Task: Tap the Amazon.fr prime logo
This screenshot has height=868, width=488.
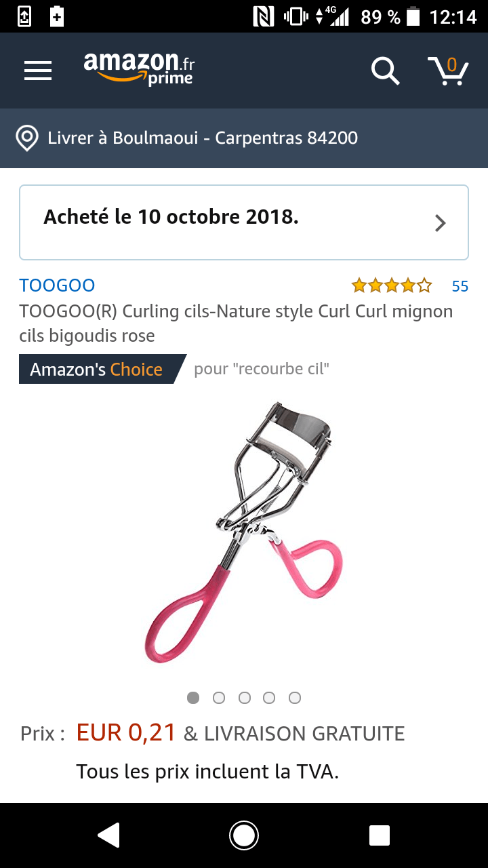Action: point(139,69)
